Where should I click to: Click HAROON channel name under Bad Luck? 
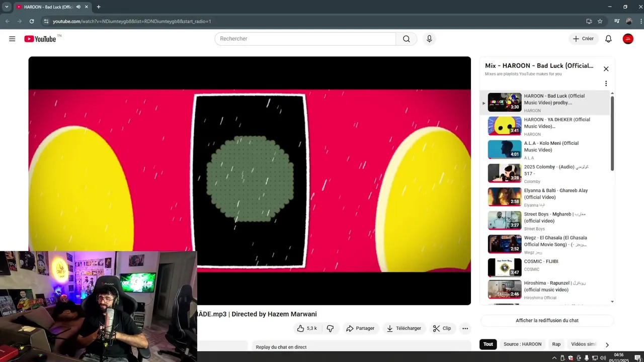tap(532, 111)
